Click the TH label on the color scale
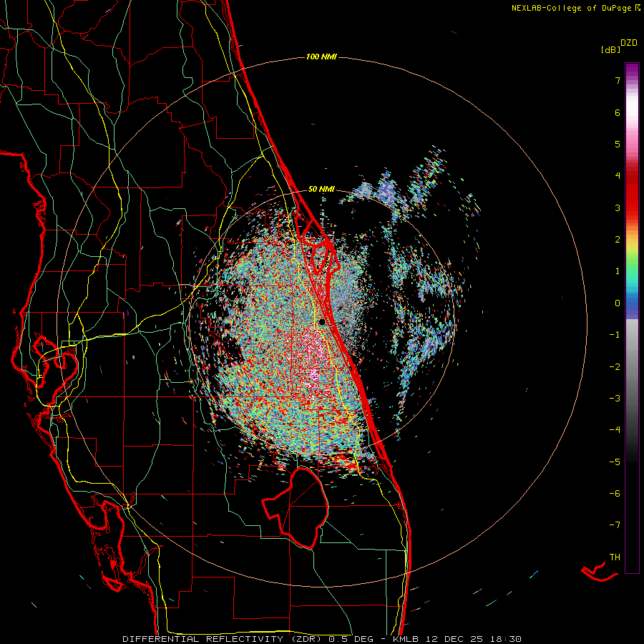Image resolution: width=644 pixels, height=644 pixels. click(x=615, y=557)
